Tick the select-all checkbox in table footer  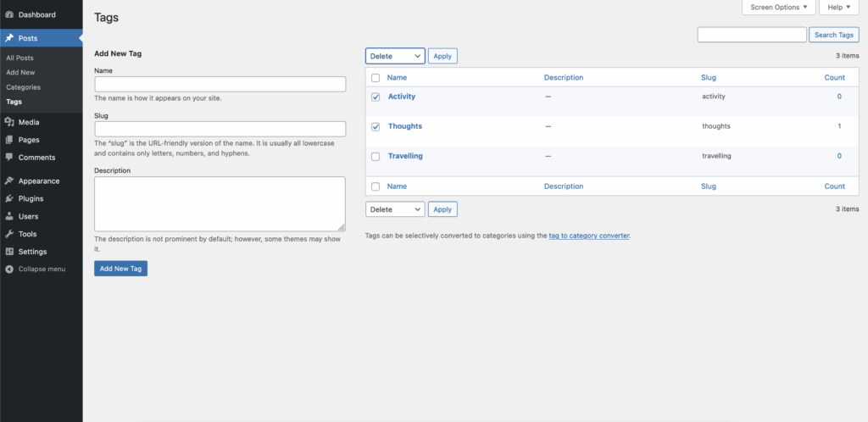(376, 187)
